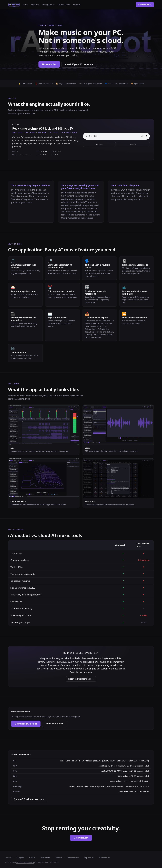162x868 pixels.
Task: Go to Home in the top navigation
Action: [25, 5]
